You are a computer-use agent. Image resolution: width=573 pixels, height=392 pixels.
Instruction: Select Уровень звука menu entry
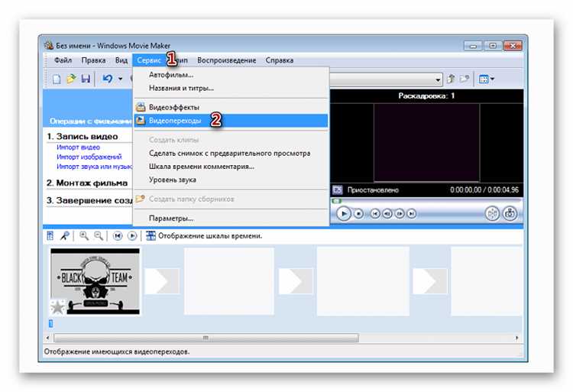click(x=231, y=180)
